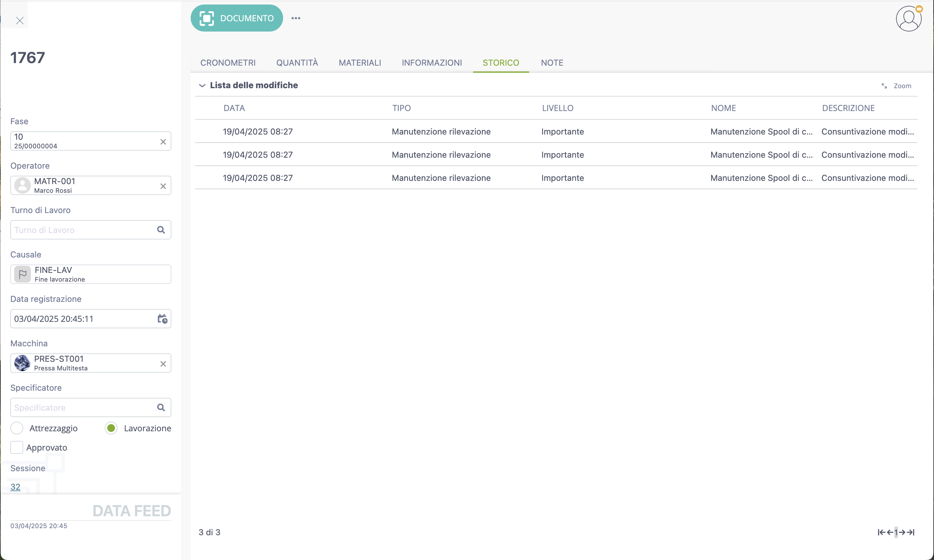Click the Macchina PRES-ST001 field
Image resolution: width=934 pixels, height=560 pixels.
click(x=91, y=363)
